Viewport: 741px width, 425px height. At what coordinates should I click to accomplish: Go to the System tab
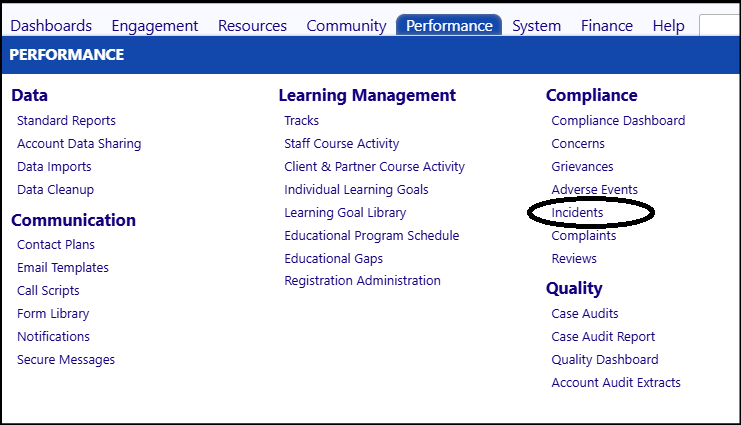coord(536,26)
